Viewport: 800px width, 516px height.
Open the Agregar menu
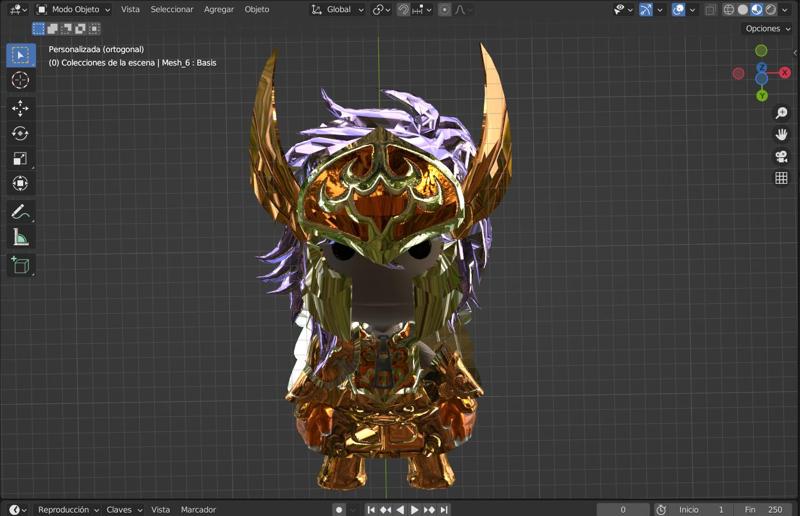tap(218, 9)
